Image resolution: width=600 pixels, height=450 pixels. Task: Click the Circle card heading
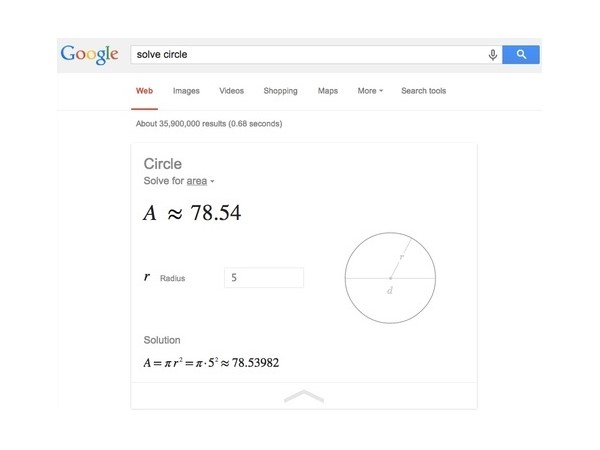tap(163, 163)
